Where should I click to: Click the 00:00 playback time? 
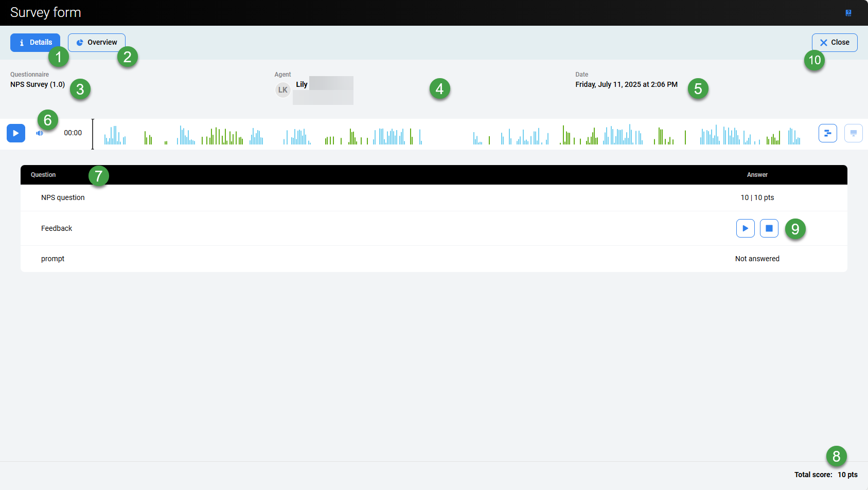click(x=73, y=133)
